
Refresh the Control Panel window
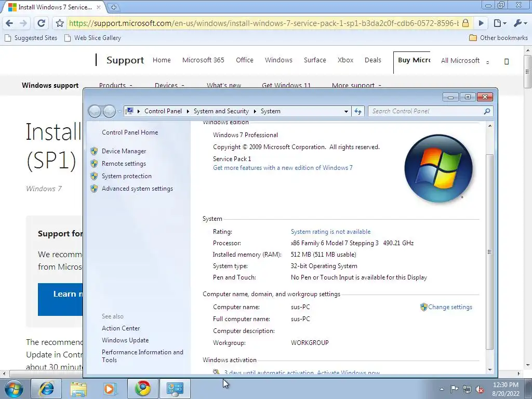[x=358, y=111]
